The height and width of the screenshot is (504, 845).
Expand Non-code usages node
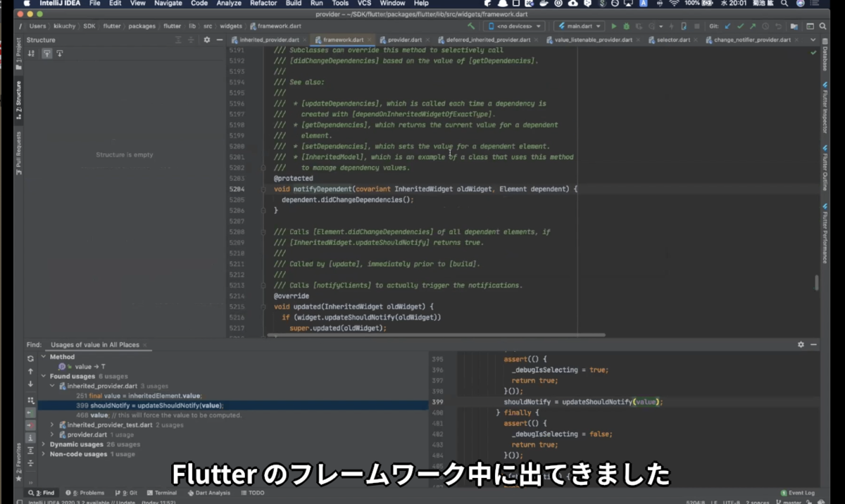coord(43,454)
